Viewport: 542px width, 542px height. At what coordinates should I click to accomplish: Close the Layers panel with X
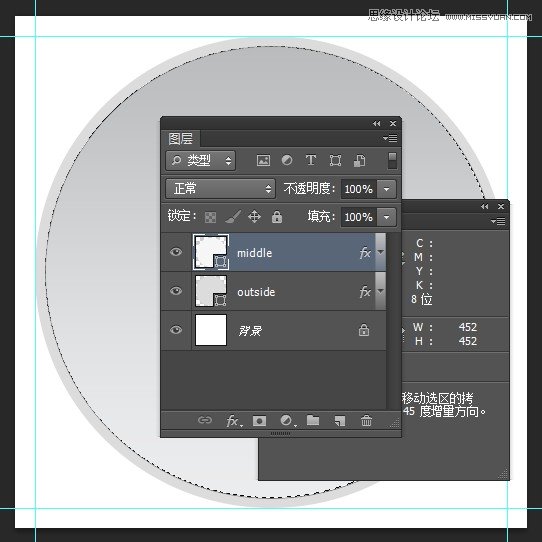[393, 123]
